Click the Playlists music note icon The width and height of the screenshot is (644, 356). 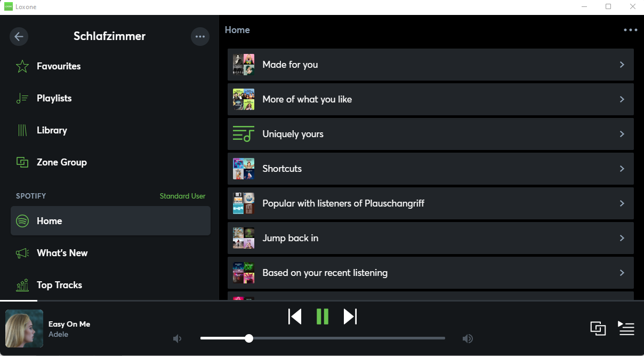pos(22,98)
